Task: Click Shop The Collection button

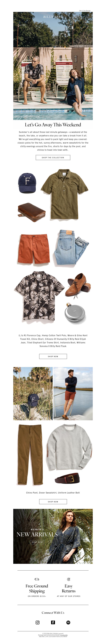Action: [53, 158]
